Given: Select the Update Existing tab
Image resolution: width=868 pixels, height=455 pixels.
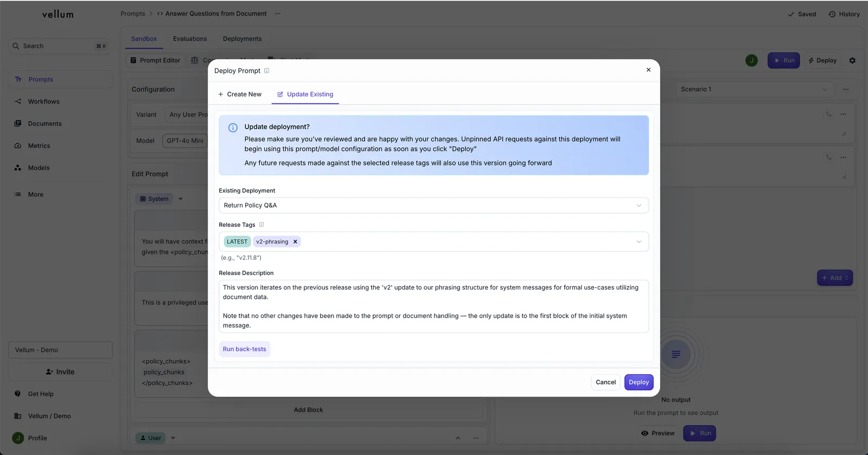Looking at the screenshot, I should pos(305,94).
